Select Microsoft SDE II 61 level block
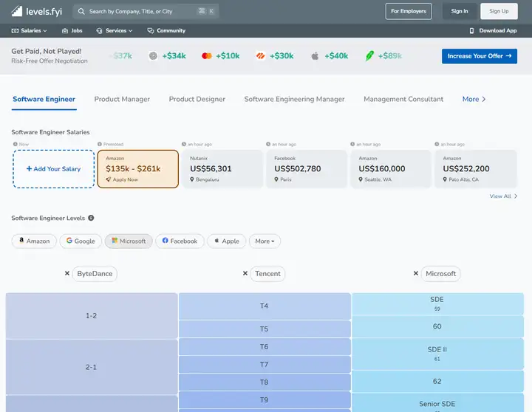 (437, 354)
